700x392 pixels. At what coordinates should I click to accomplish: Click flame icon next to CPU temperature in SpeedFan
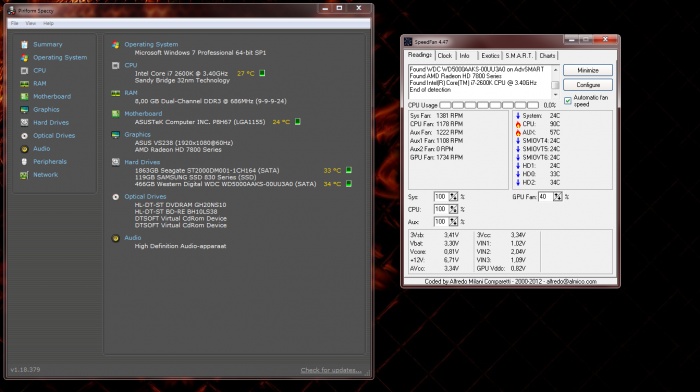[518, 124]
